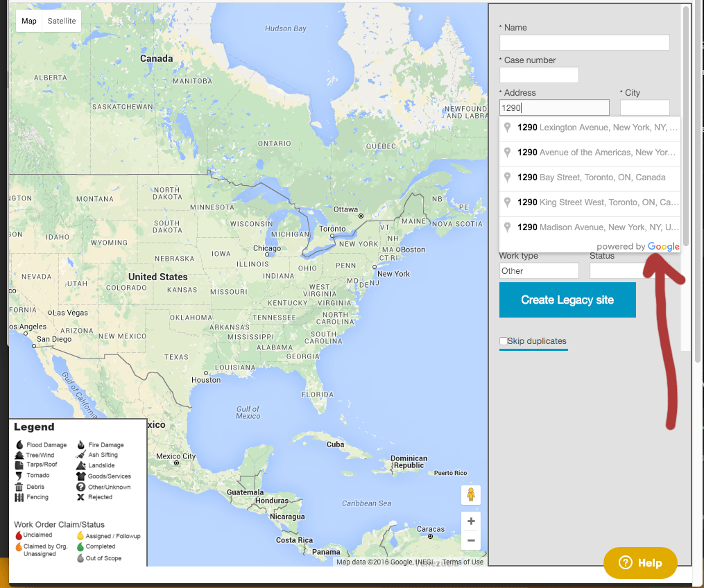Enable the Skip duplicates checkbox

[x=503, y=341]
